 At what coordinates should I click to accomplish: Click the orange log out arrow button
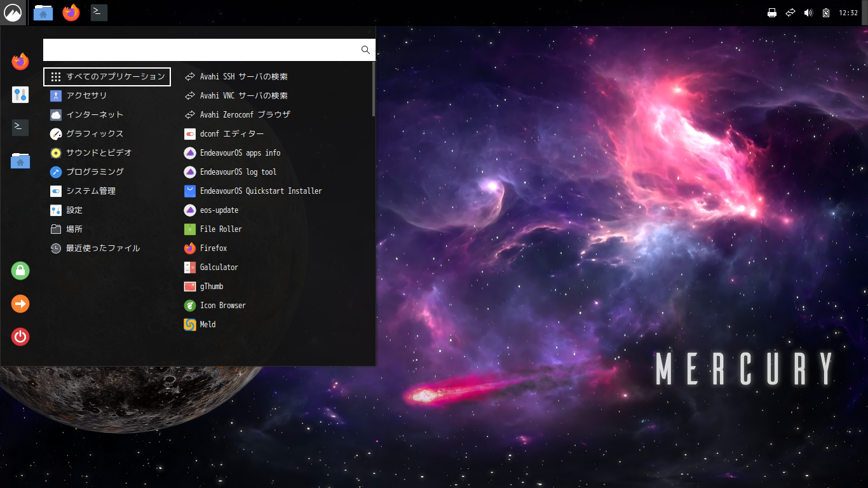click(20, 304)
